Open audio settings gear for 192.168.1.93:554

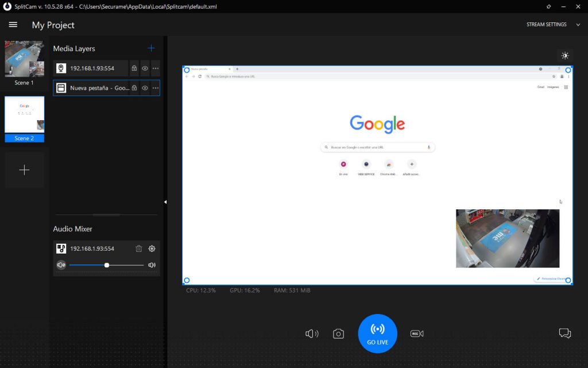coord(152,248)
